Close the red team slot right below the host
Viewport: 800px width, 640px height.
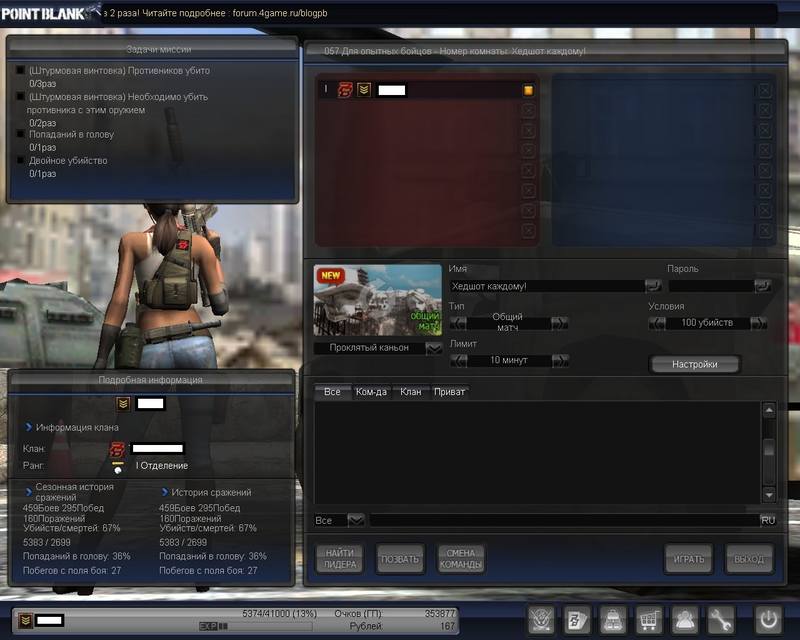[529, 110]
